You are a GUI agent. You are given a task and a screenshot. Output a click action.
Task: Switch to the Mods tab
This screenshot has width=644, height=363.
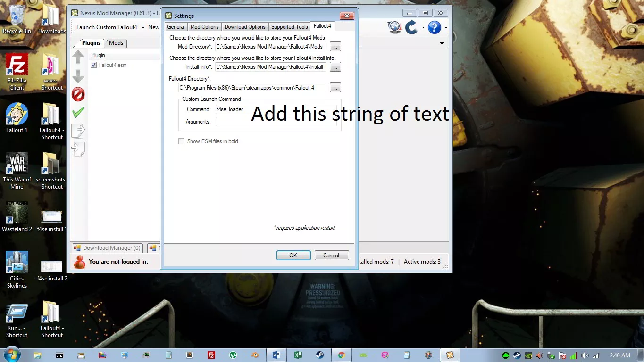coord(116,43)
